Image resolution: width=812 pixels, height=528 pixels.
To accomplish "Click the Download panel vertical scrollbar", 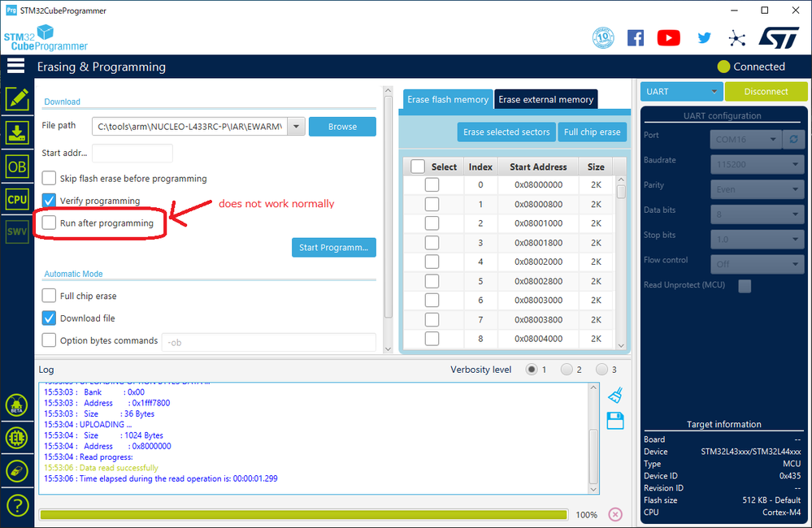I will (x=388, y=219).
